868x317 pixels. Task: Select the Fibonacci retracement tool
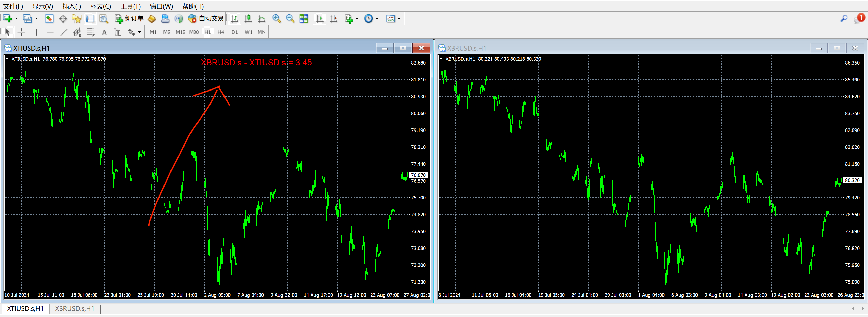point(91,32)
